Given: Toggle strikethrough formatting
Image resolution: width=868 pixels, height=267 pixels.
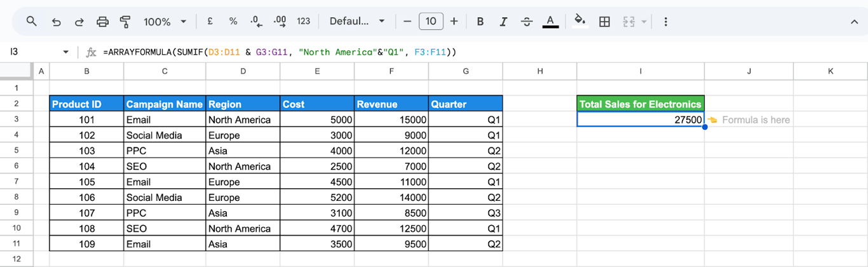Looking at the screenshot, I should point(527,22).
